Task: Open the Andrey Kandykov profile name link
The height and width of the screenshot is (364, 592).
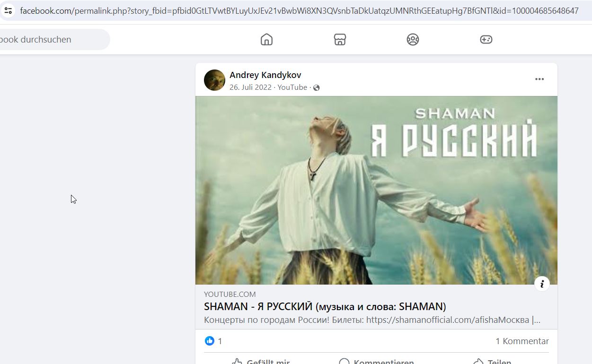Action: click(265, 75)
